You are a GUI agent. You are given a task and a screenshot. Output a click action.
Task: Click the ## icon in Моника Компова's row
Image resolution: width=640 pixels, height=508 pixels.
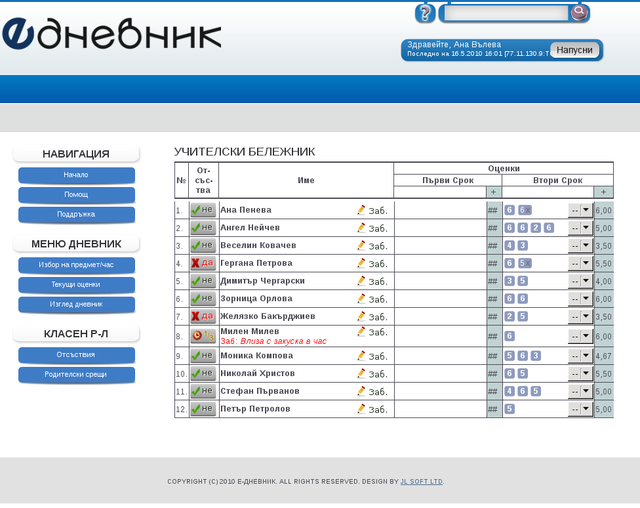[x=492, y=355]
